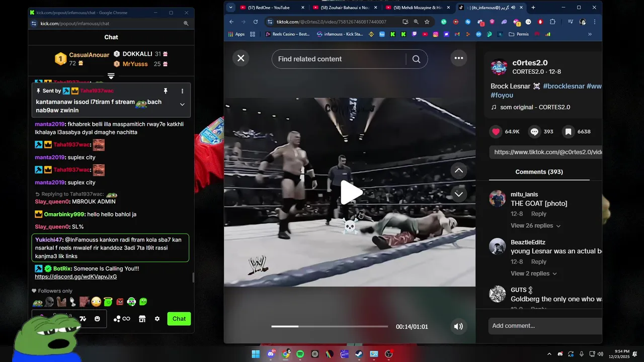Image resolution: width=644 pixels, height=362 pixels.
Task: Switch to Zouhair Bahaoui YouTube tab
Action: (345, 8)
